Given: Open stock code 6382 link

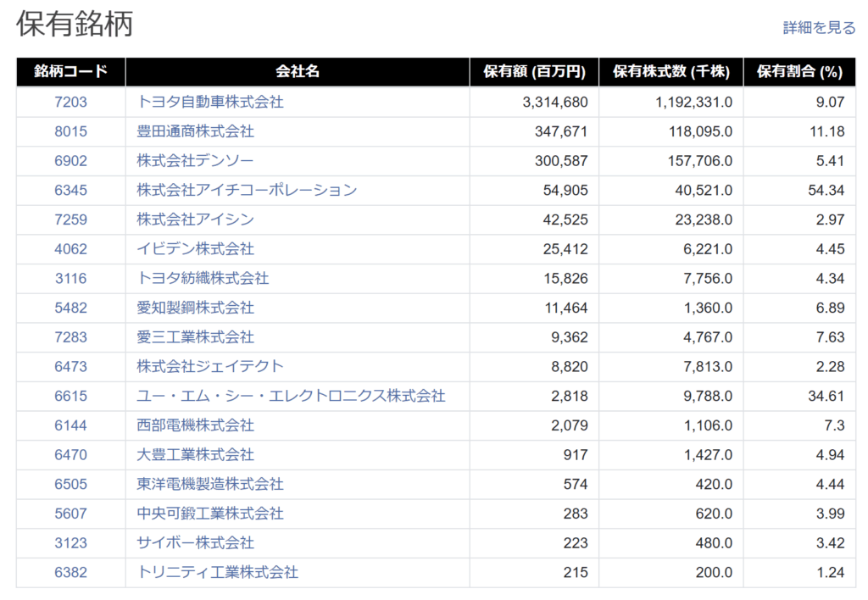Looking at the screenshot, I should tap(71, 572).
